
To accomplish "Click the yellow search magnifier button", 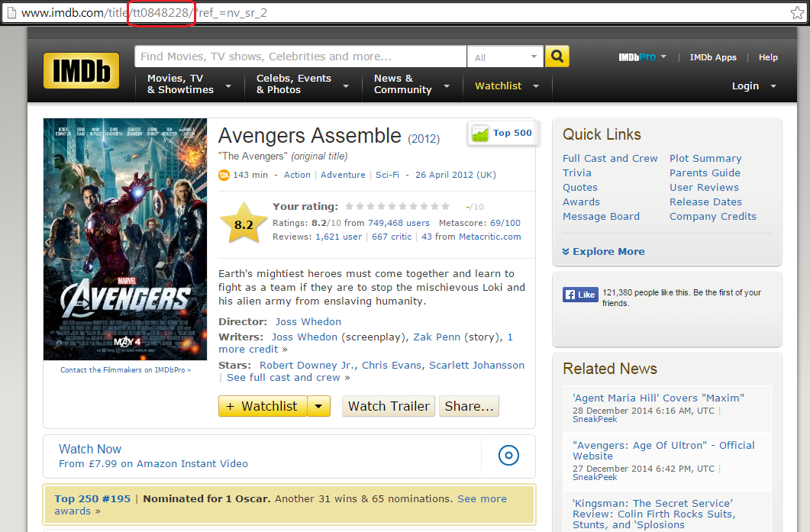I will coord(557,56).
